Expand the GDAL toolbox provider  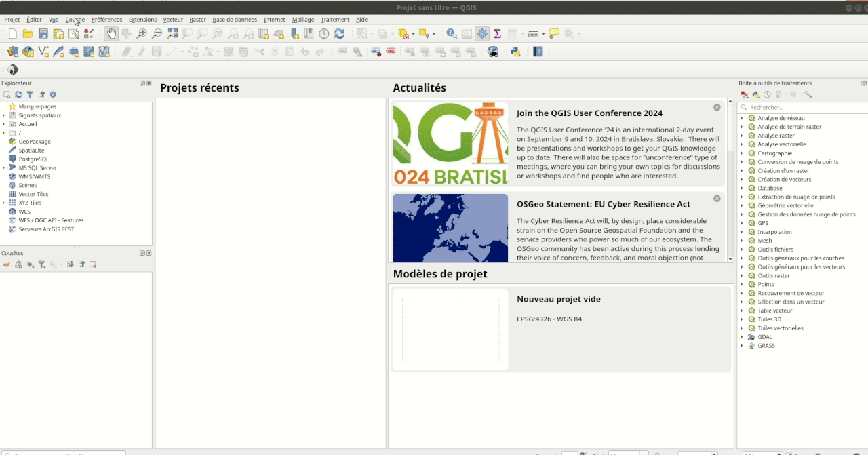742,337
